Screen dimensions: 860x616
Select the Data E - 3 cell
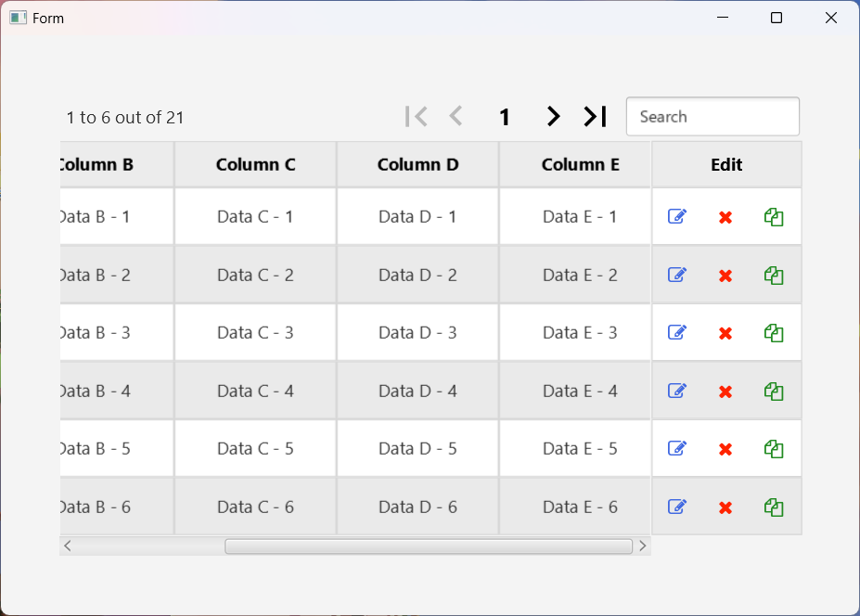(x=580, y=332)
